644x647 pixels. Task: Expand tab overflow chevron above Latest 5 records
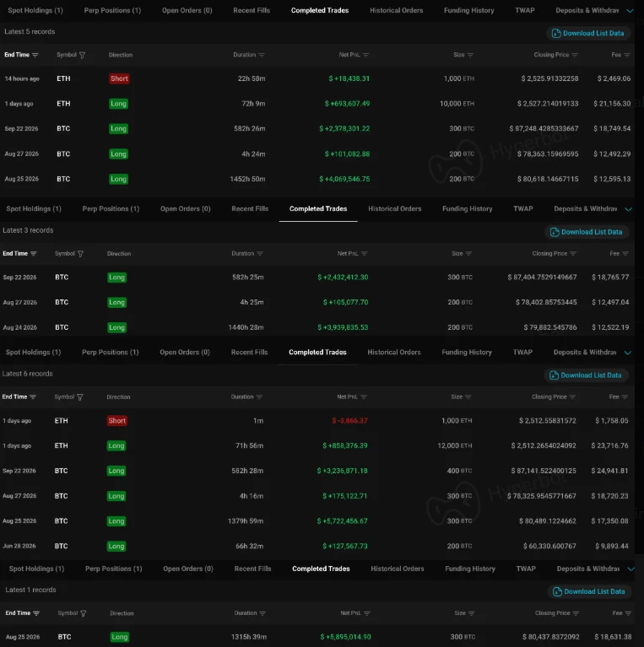tap(630, 11)
